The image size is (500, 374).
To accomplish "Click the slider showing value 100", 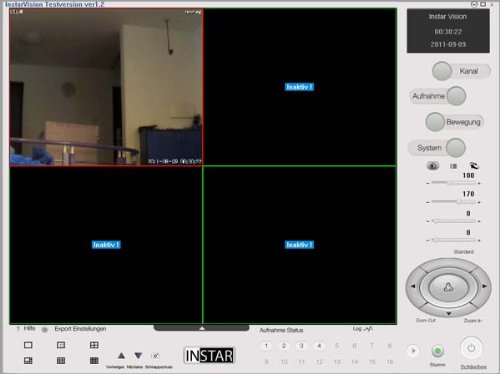I will 453,183.
